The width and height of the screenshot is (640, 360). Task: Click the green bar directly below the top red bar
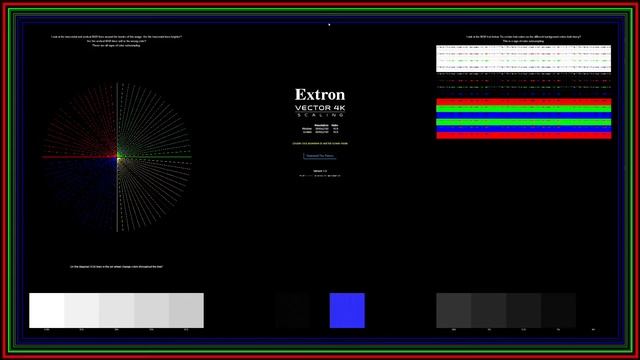(524, 109)
